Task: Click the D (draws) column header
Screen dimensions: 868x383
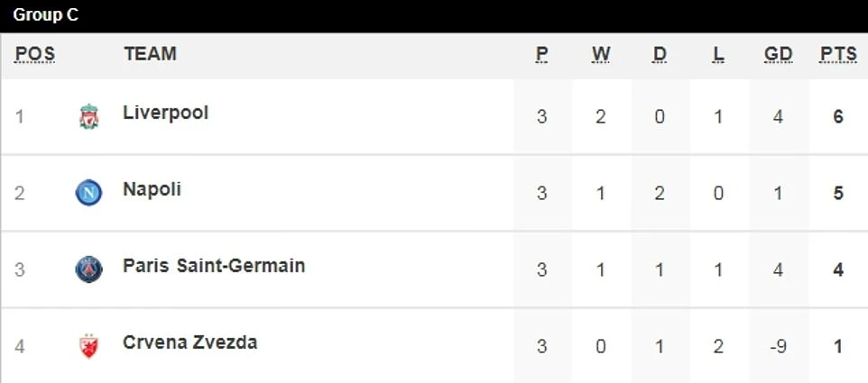Action: (x=660, y=54)
